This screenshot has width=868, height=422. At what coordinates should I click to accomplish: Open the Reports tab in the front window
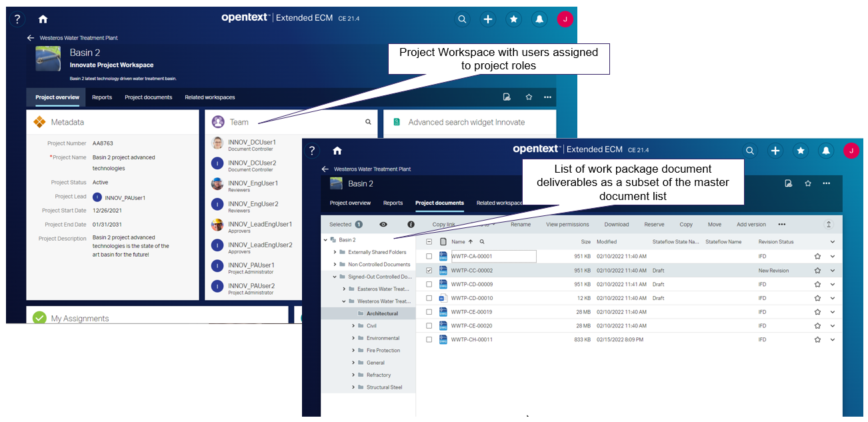(393, 203)
